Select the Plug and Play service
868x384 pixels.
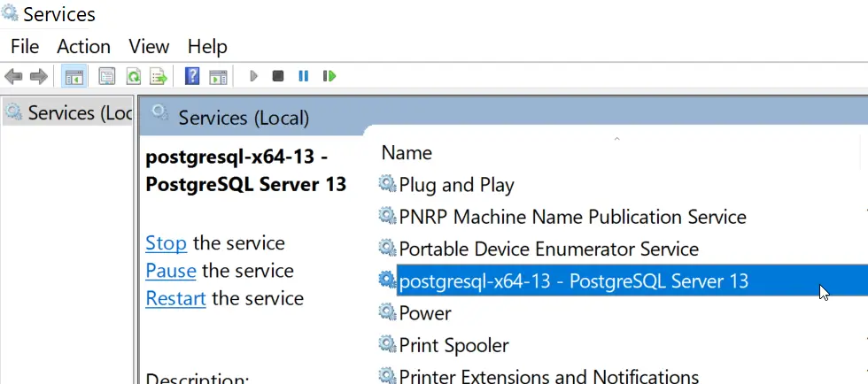tap(457, 185)
